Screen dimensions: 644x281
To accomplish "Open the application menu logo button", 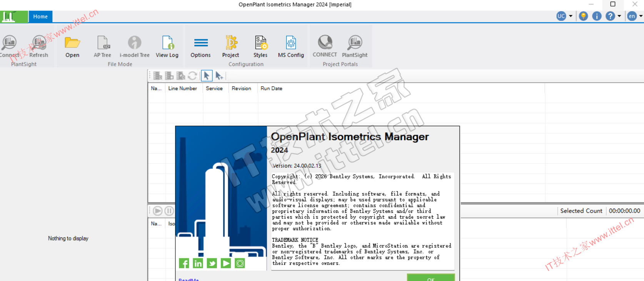I will click(x=14, y=17).
